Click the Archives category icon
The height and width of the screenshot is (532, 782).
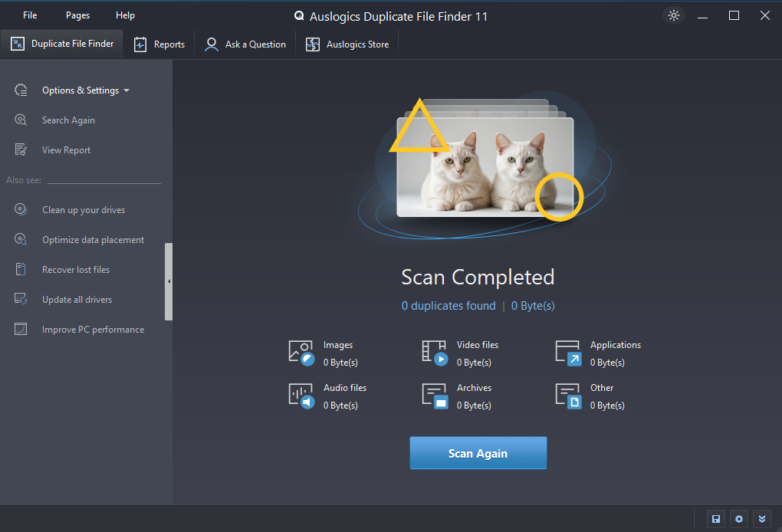pos(435,396)
